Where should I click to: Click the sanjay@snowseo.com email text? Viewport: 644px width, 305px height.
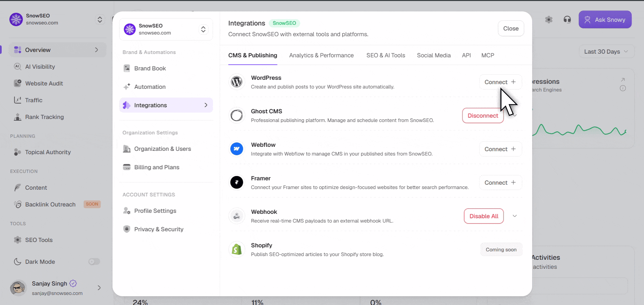(x=57, y=293)
